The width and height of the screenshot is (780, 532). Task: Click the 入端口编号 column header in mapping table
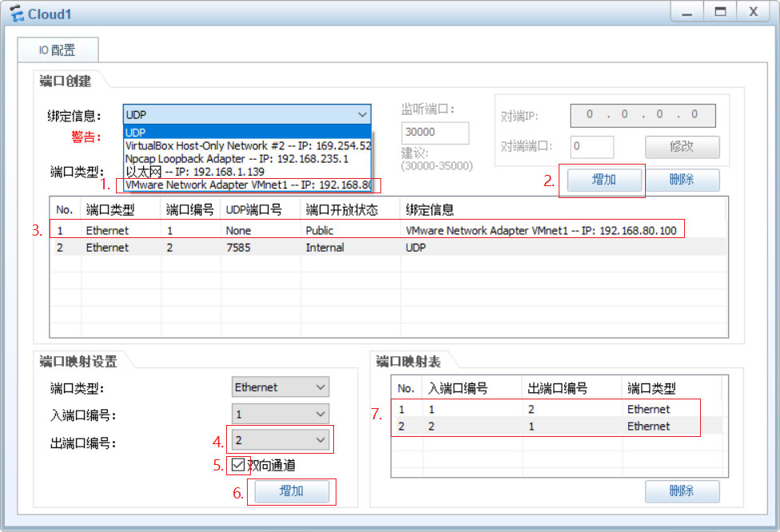472,388
